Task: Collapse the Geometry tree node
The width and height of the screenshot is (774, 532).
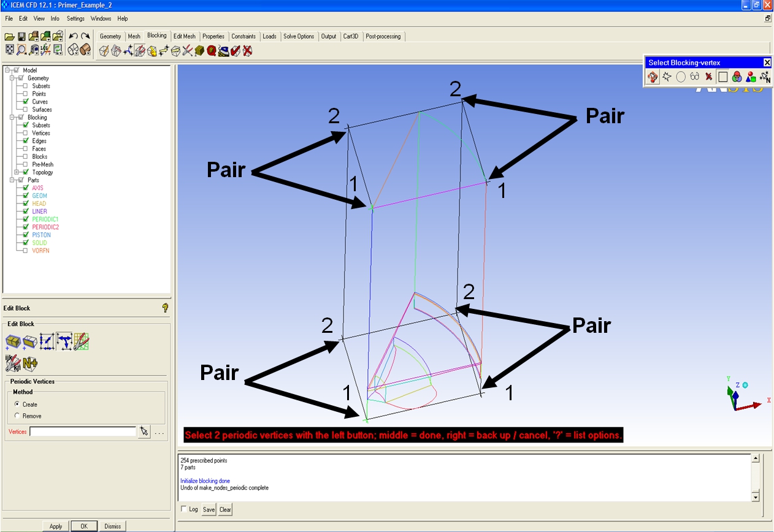Action: coord(13,78)
